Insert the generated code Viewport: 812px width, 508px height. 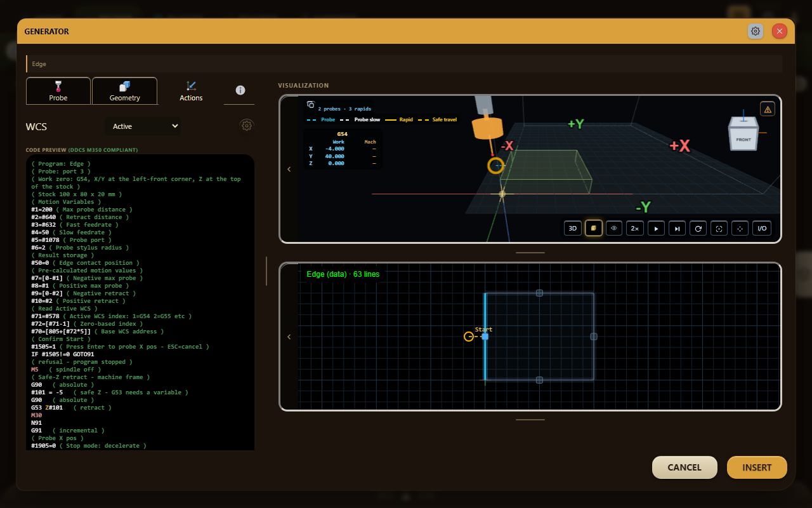point(757,467)
